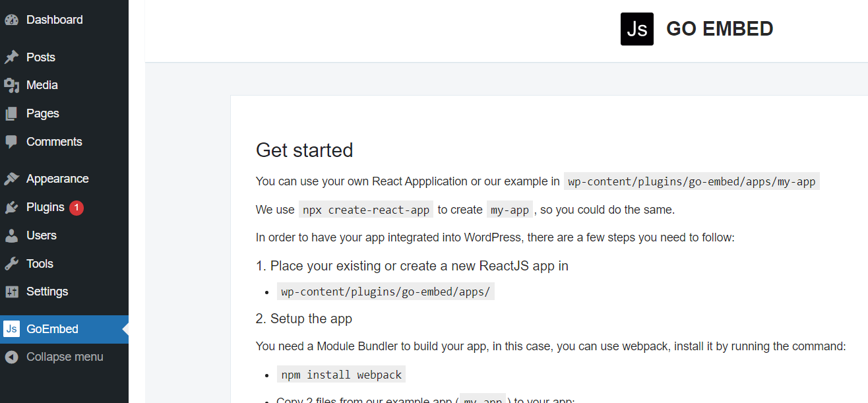Viewport: 868px width, 403px height.
Task: Click the GoEmbed Js sidebar icon
Action: point(11,329)
